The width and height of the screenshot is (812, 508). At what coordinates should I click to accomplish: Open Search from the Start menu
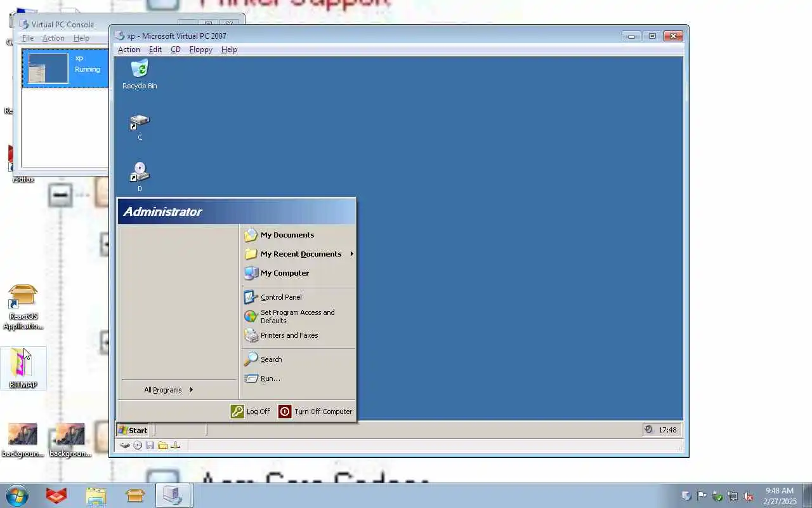pos(271,359)
